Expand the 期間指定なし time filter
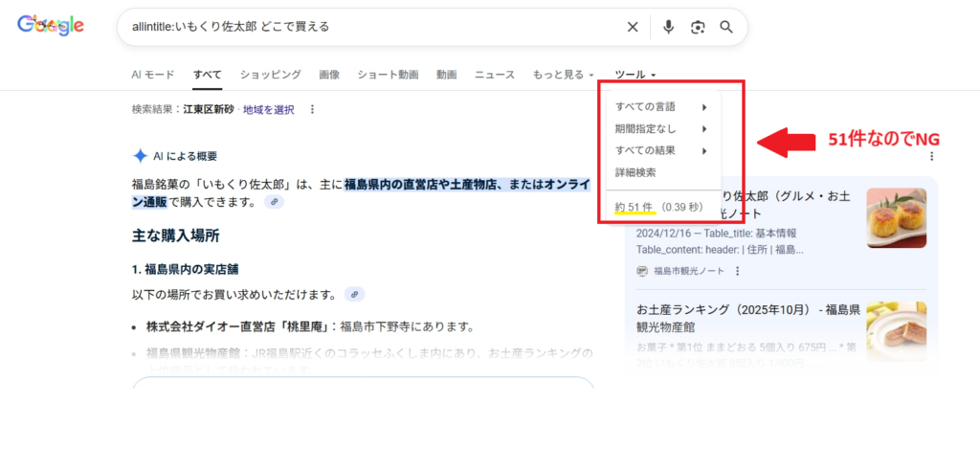This screenshot has height=470, width=980. [660, 128]
